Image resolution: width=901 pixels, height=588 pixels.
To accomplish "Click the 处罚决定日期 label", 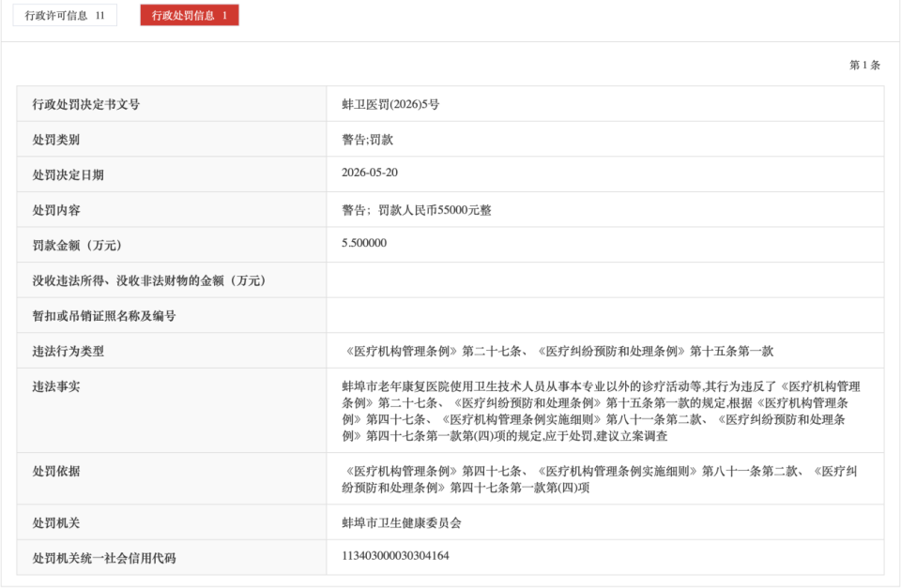I will [68, 175].
